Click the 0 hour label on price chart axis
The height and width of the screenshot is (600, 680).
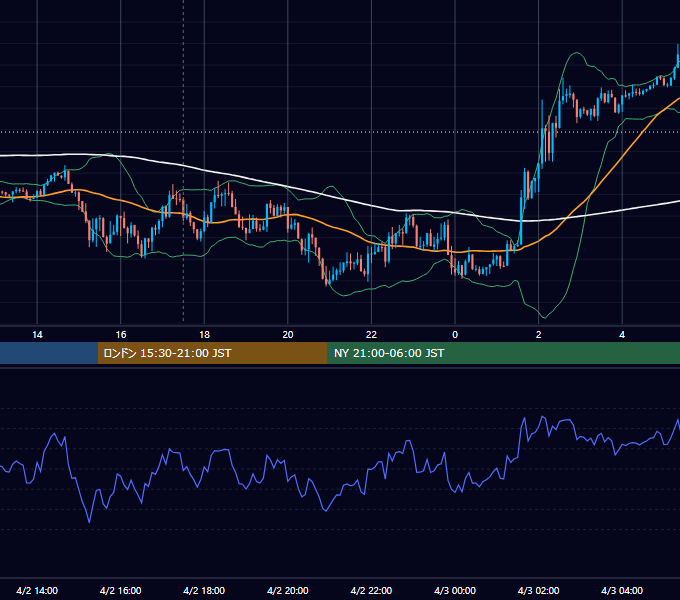455,335
